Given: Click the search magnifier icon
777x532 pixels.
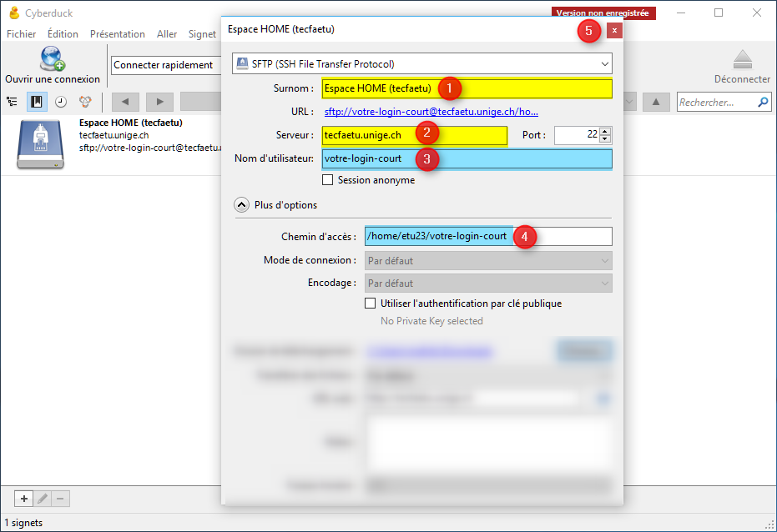Looking at the screenshot, I should pyautogui.click(x=763, y=102).
